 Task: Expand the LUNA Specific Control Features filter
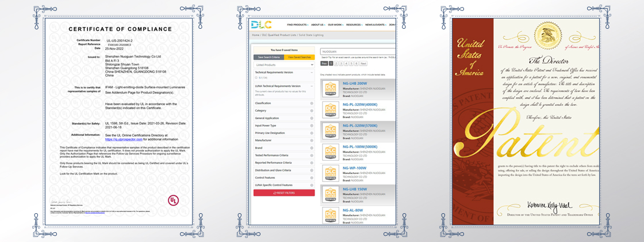[x=312, y=185]
